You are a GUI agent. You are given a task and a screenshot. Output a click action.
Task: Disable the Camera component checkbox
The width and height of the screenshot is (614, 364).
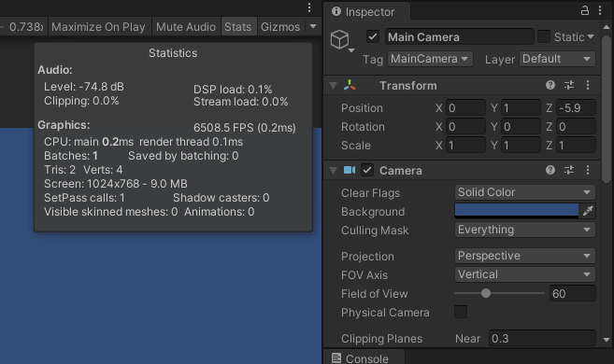(x=367, y=170)
